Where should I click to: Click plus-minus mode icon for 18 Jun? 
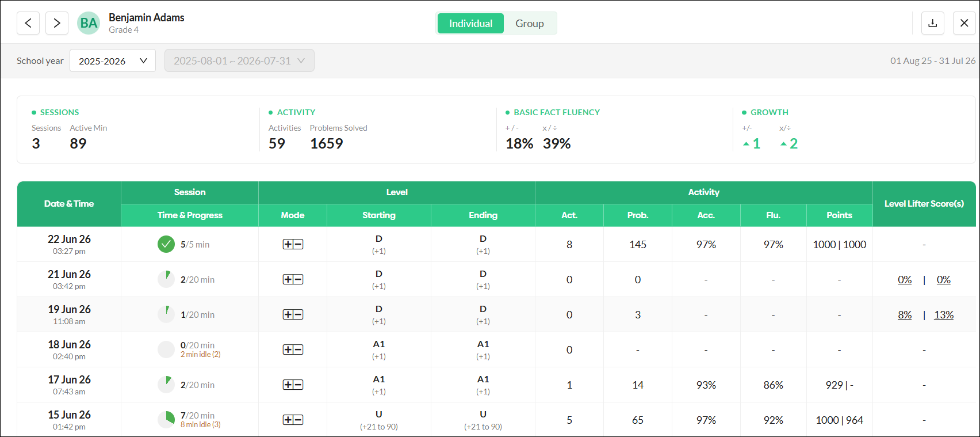click(x=293, y=349)
